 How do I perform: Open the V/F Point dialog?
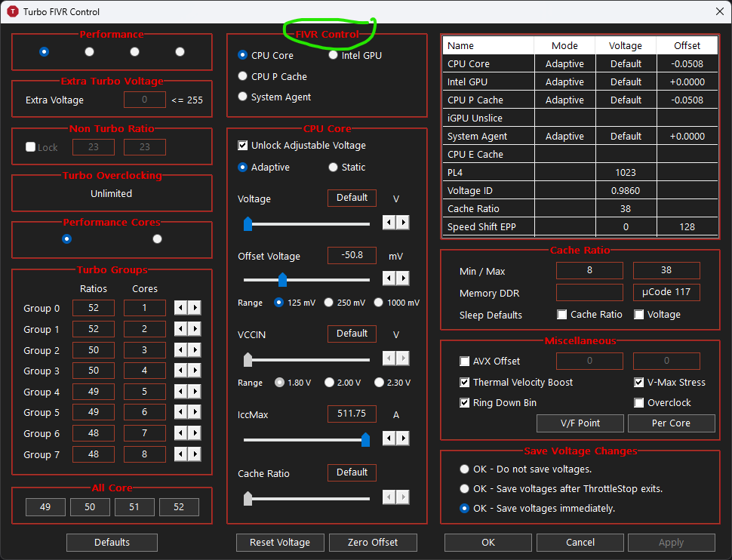[x=580, y=423]
